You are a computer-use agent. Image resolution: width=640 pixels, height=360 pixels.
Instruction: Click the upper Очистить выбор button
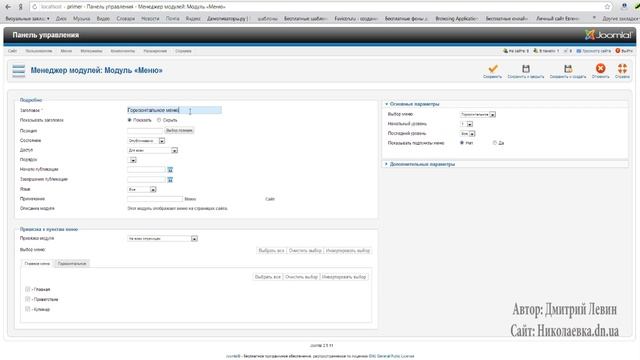305,251
